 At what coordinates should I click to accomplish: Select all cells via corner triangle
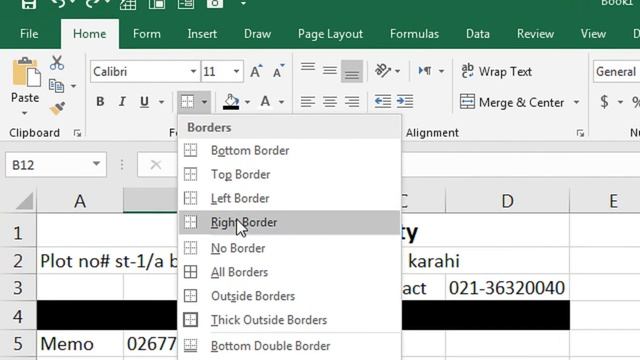pos(24,201)
